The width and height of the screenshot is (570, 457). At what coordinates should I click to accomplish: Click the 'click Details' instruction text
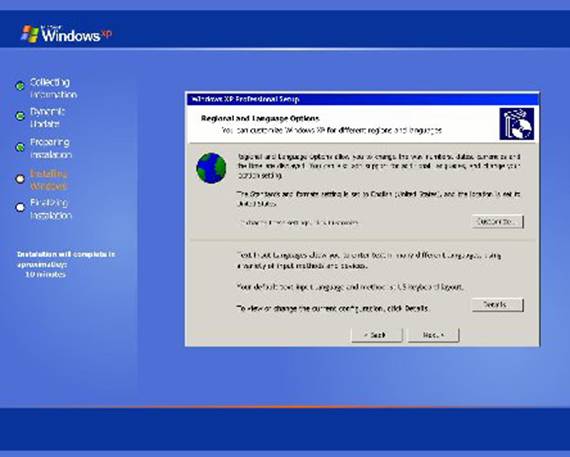[333, 308]
